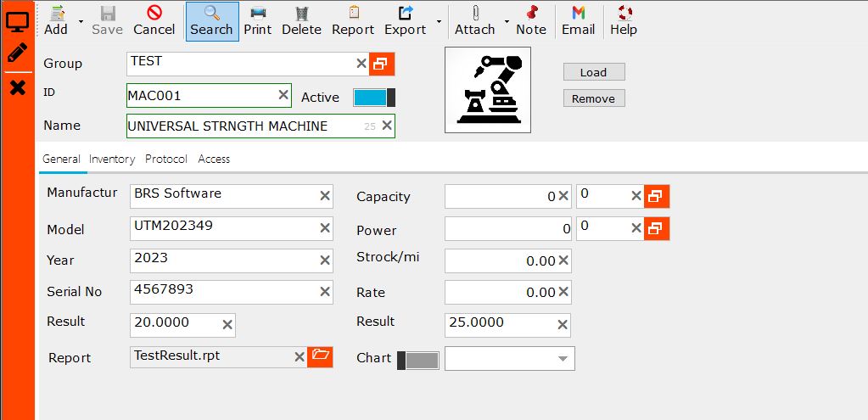The image size is (868, 420).
Task: Clear the Name field with its X
Action: coord(387,126)
